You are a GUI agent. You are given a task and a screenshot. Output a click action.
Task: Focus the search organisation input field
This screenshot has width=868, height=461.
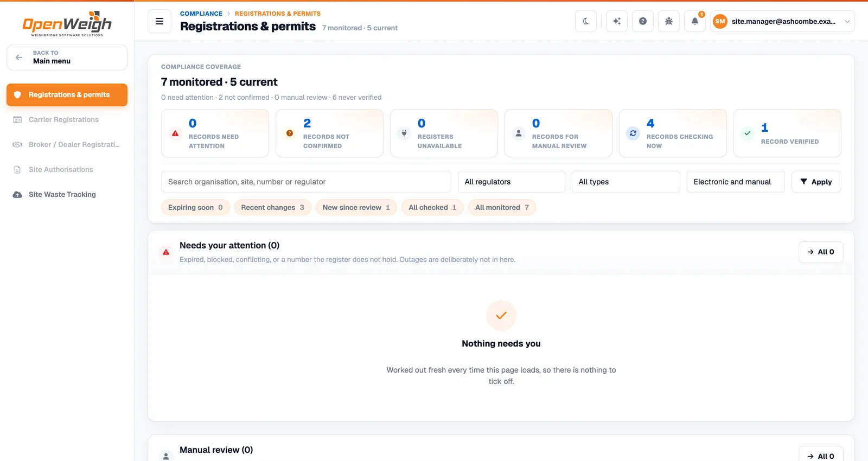click(306, 182)
